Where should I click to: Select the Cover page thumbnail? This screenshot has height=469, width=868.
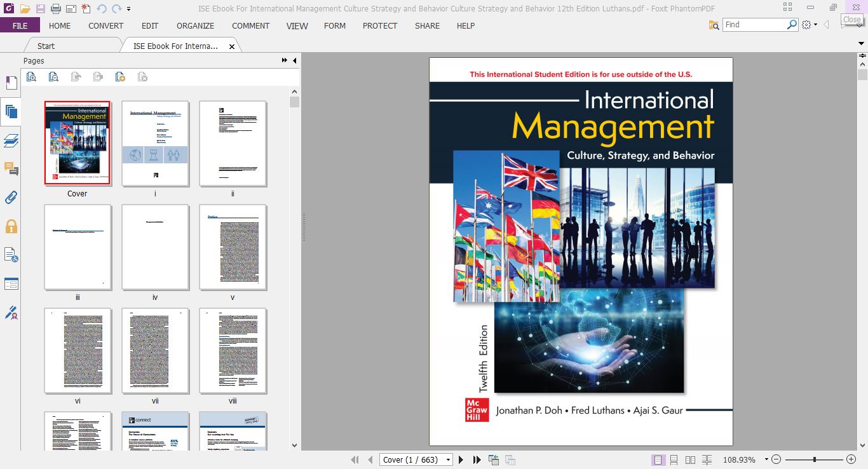(x=78, y=143)
